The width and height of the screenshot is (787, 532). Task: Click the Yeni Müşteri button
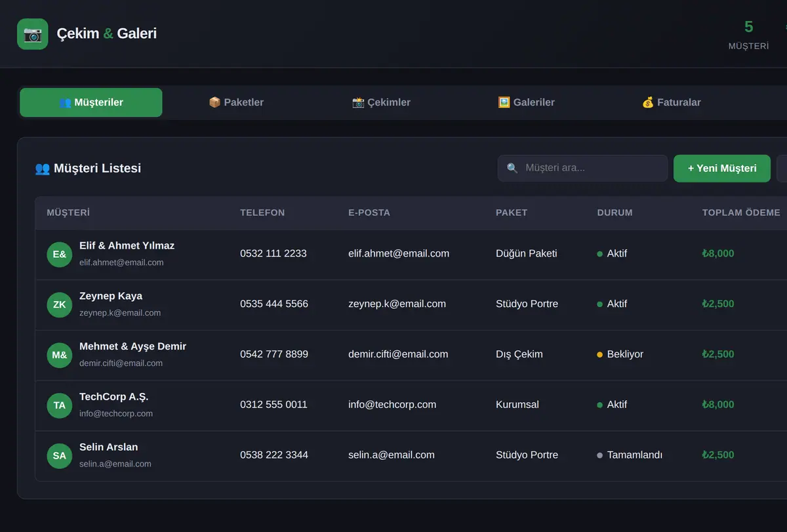[722, 169]
